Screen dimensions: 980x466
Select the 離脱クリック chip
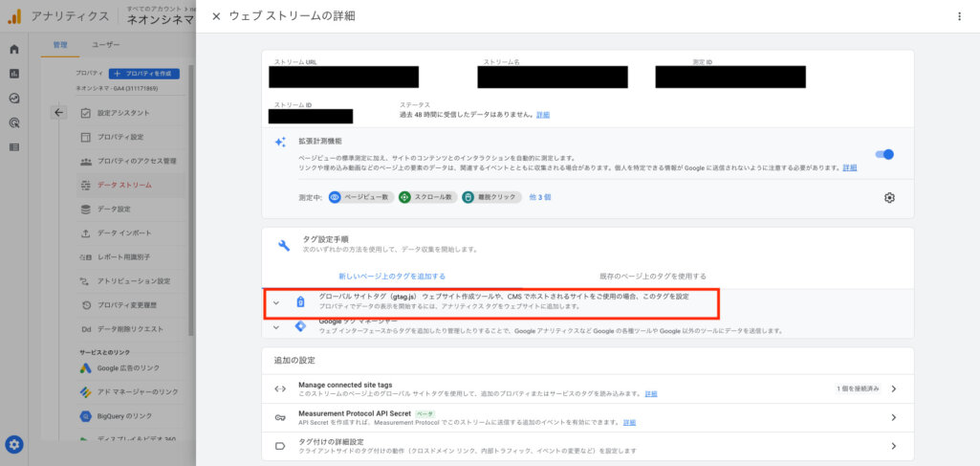pos(491,197)
